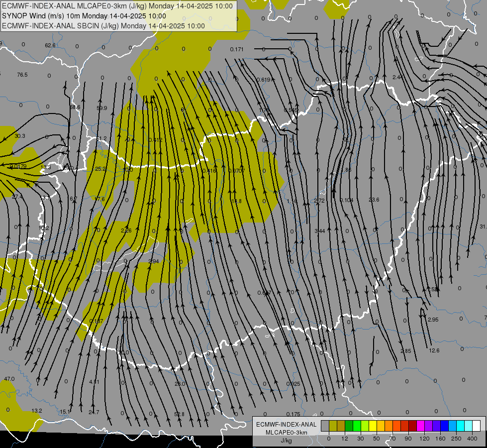The image size is (487, 448).
Task: Click the 2.94 value on the map
Action: point(154,261)
